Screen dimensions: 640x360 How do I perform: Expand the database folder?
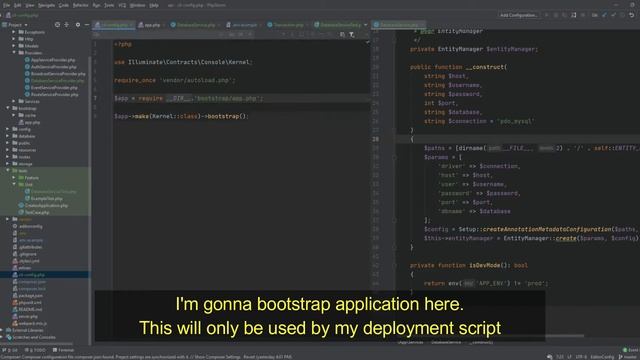tap(8, 136)
